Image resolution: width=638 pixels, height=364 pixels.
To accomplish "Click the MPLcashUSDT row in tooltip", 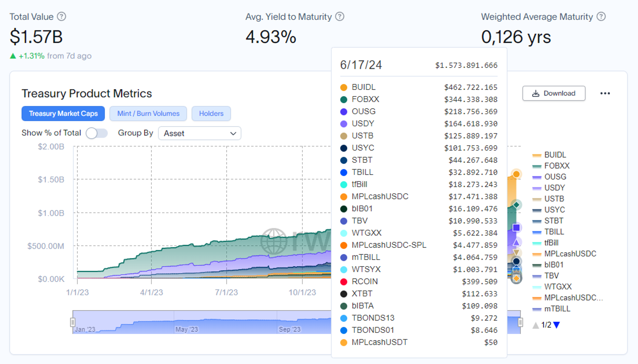I will (419, 342).
